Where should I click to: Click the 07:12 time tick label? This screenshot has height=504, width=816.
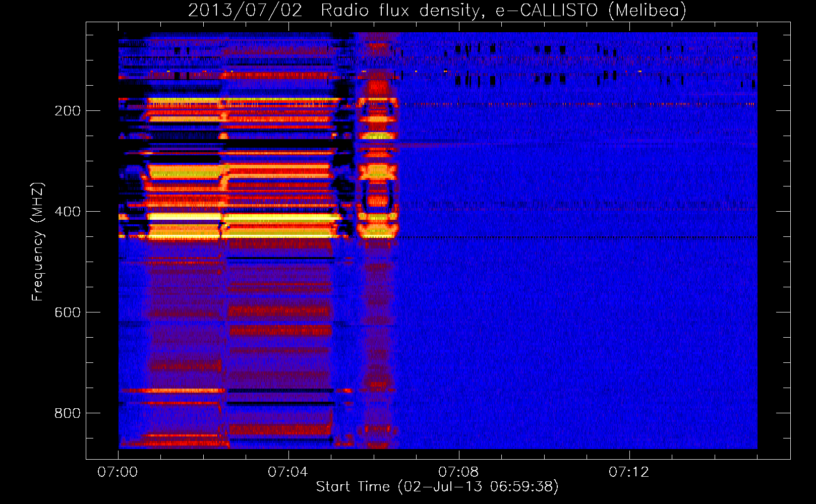point(629,472)
